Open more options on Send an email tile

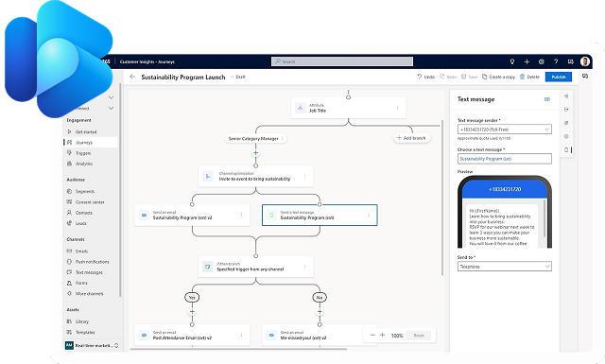click(242, 215)
